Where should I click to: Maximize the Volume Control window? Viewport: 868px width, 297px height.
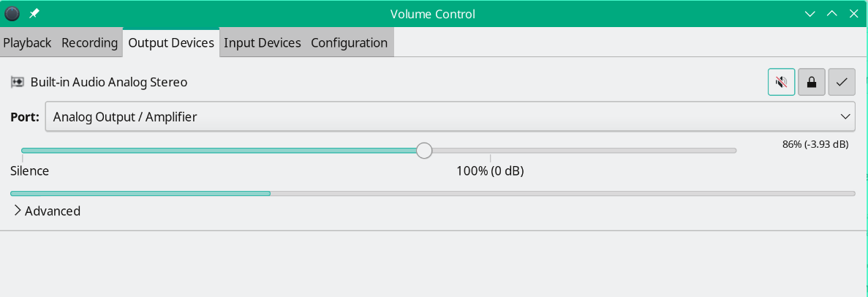[x=832, y=14]
